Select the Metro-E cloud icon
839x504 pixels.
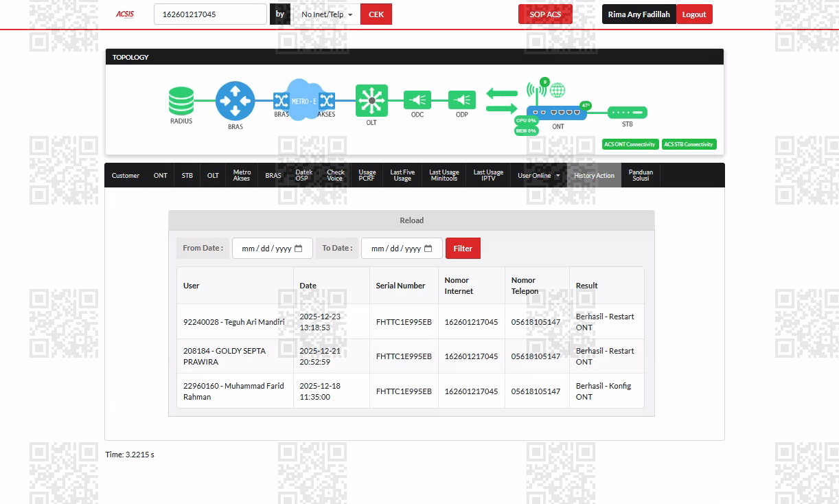[x=303, y=100]
